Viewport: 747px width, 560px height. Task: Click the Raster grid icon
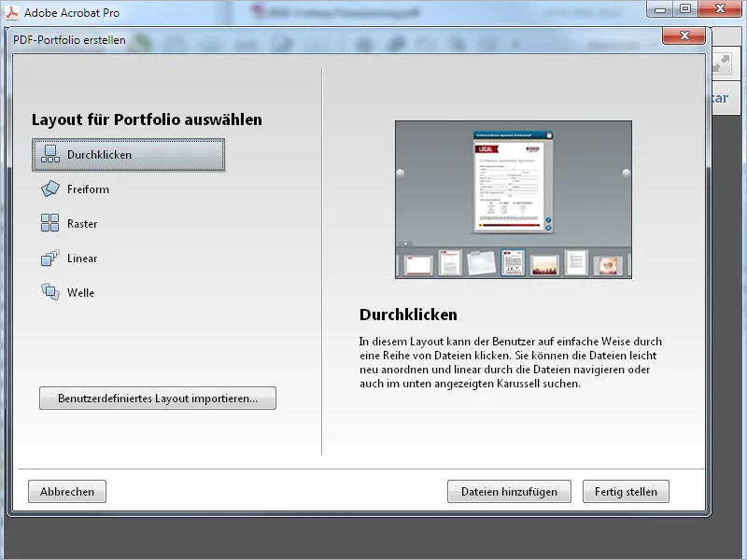[x=50, y=222]
